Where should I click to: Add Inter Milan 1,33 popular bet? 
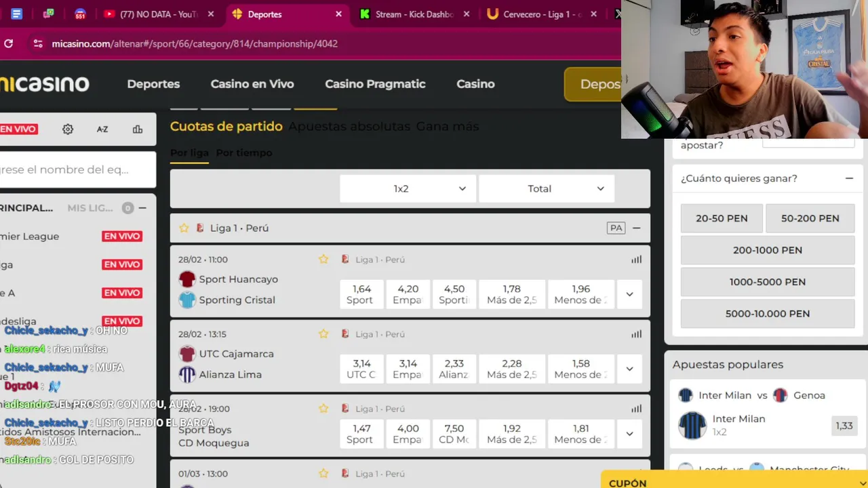pyautogui.click(x=844, y=426)
